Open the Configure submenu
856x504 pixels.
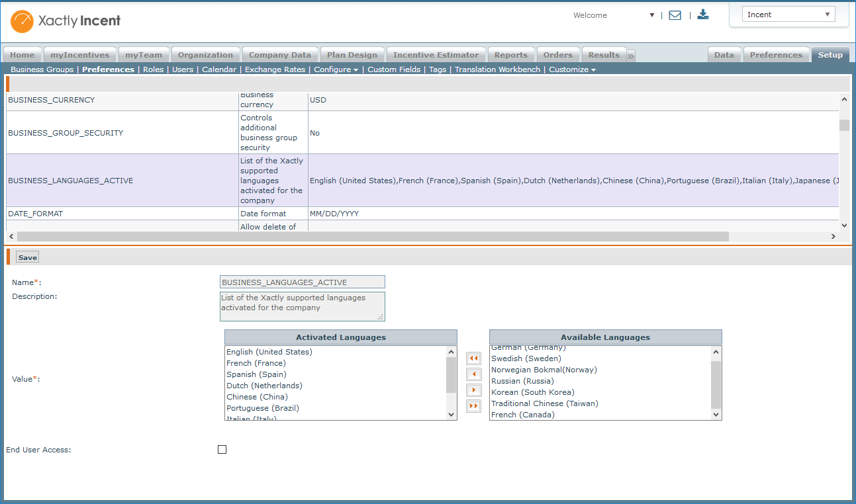[336, 69]
